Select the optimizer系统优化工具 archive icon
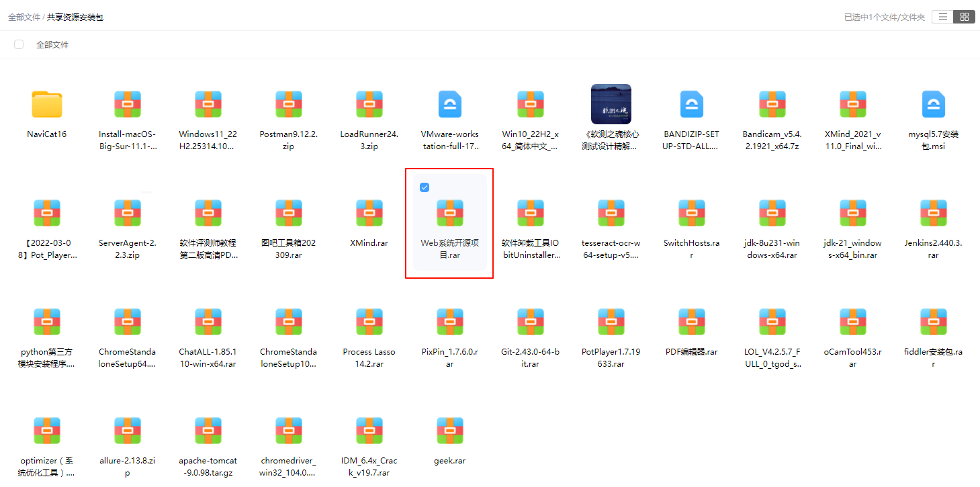This screenshot has width=980, height=487. click(47, 431)
